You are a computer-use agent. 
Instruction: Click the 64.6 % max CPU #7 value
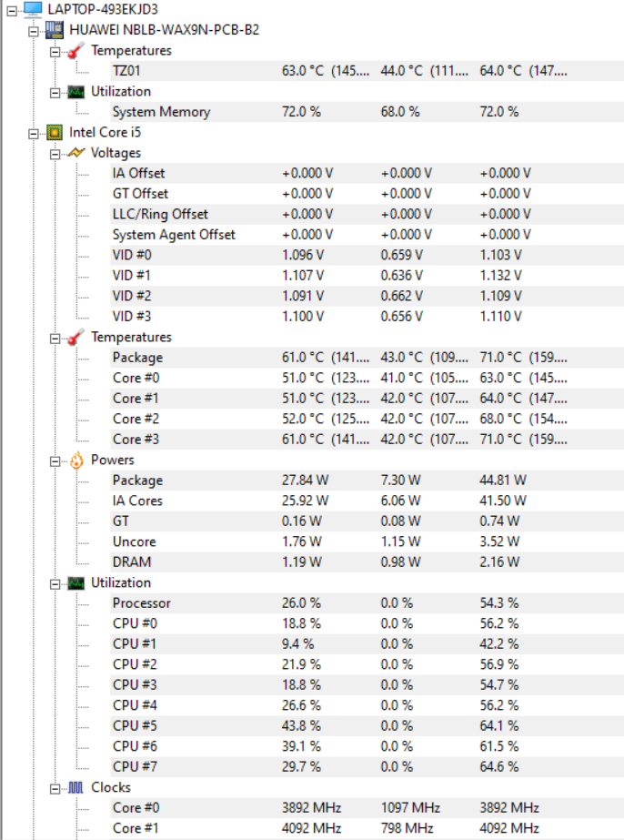499,766
